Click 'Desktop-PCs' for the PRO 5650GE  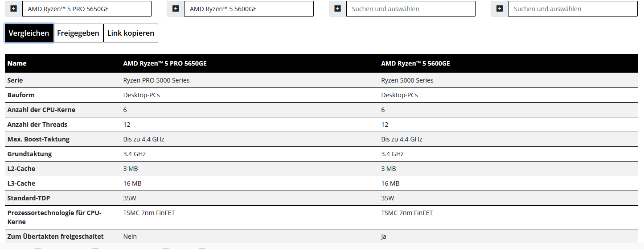click(142, 95)
